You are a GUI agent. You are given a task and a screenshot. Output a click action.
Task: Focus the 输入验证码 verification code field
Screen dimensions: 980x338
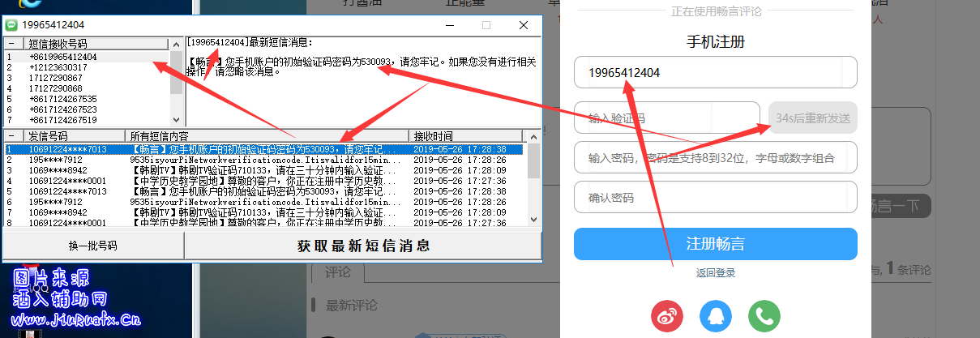(x=667, y=118)
